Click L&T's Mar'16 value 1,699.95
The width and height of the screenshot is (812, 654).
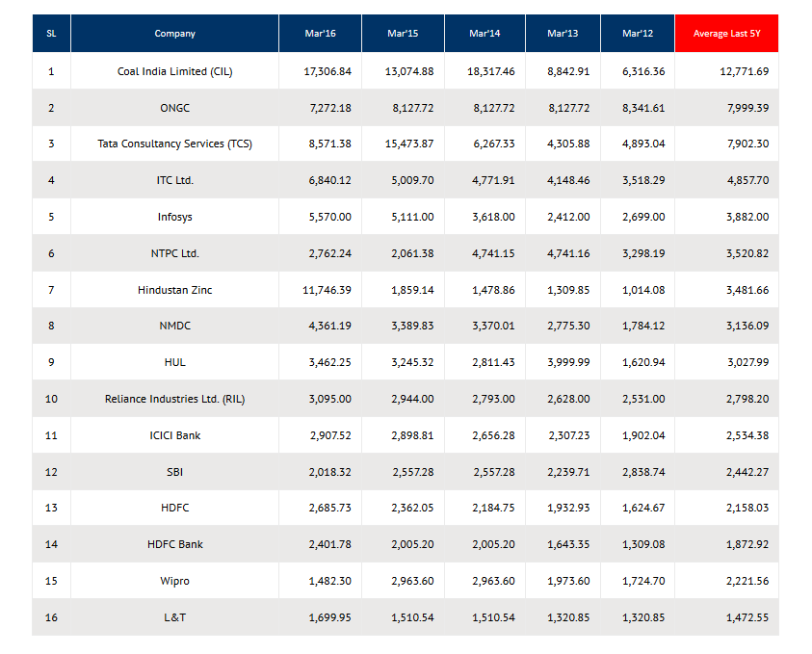(x=329, y=617)
